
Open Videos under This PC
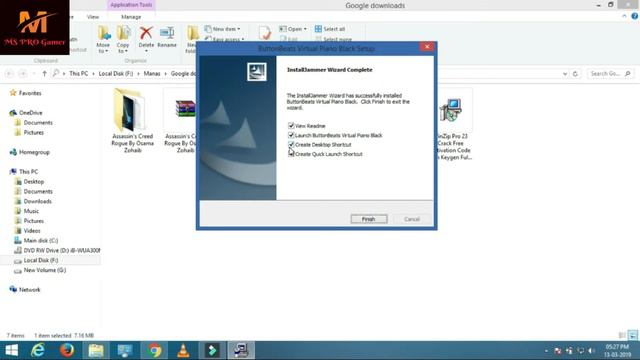pyautogui.click(x=28, y=231)
